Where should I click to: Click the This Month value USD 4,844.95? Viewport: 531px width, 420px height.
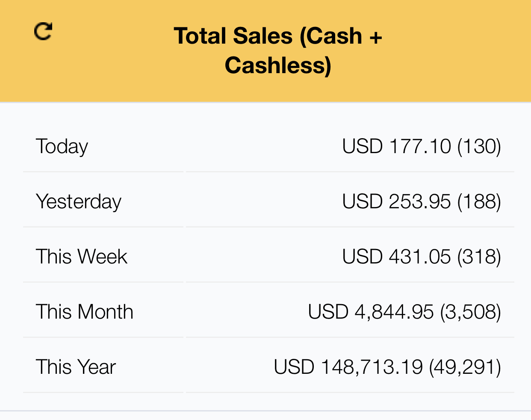click(371, 312)
